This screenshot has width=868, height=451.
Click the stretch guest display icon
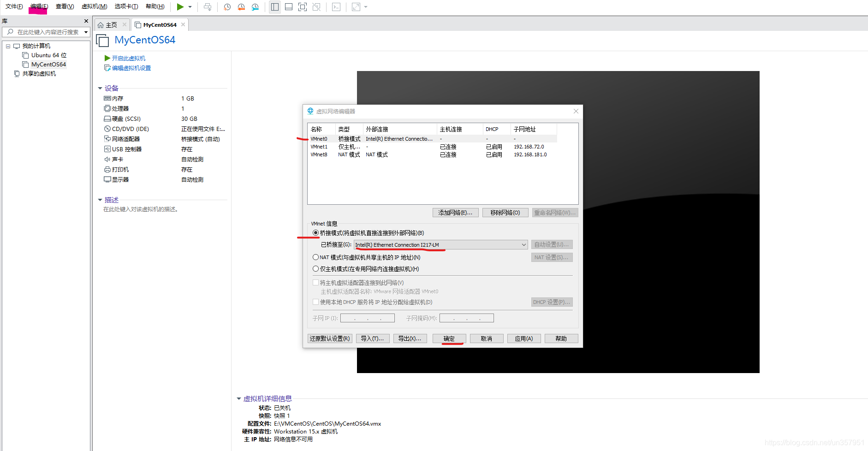tap(356, 7)
